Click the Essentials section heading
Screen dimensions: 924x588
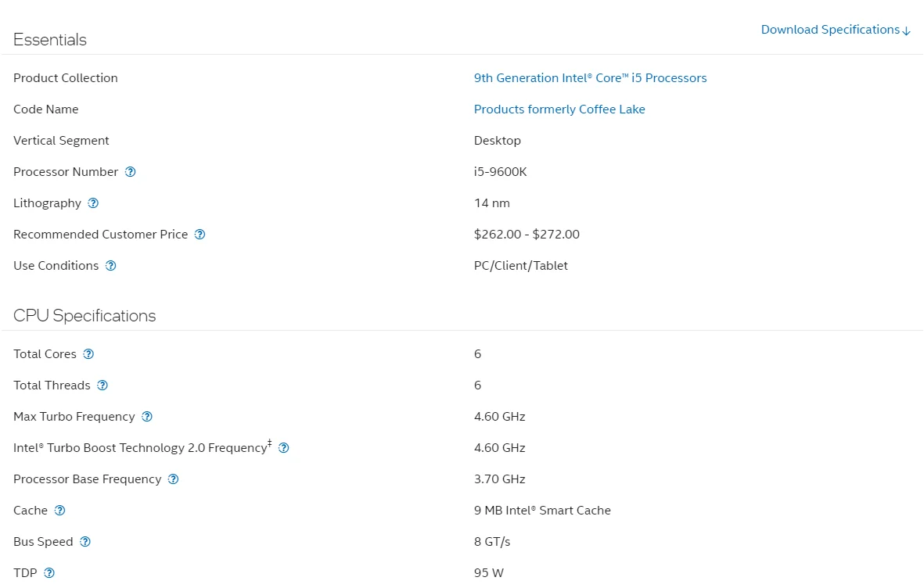coord(50,39)
